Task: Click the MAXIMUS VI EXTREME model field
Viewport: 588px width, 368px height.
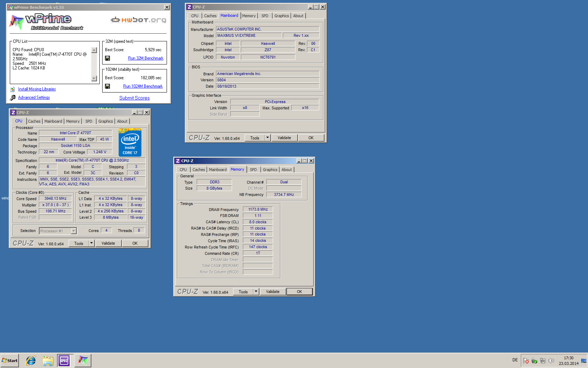Action: pos(249,35)
